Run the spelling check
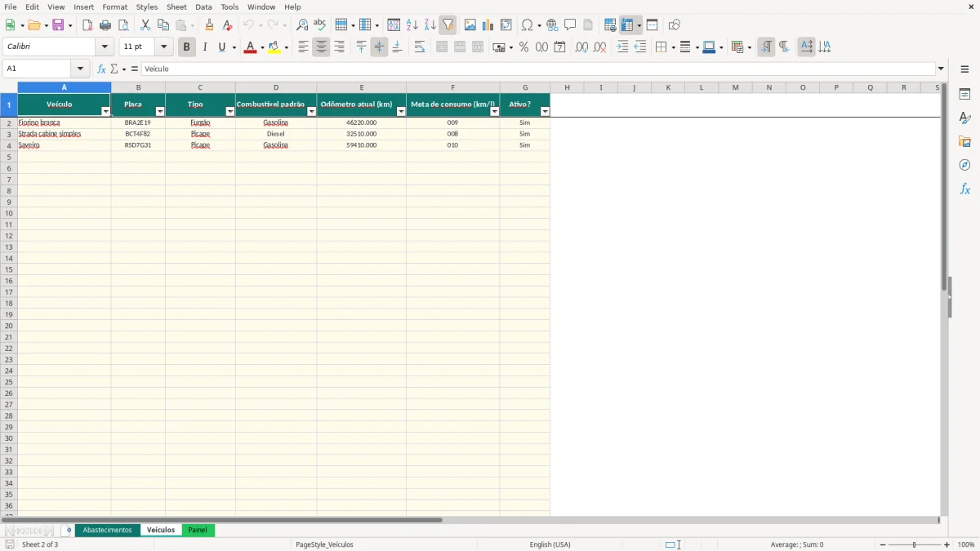 320,25
